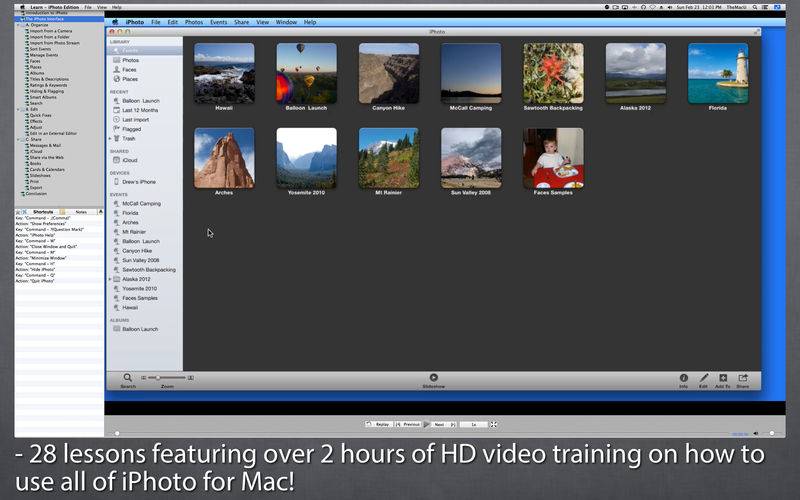The width and height of the screenshot is (800, 500).
Task: Select the Conclusion lesson
Action: [x=36, y=193]
